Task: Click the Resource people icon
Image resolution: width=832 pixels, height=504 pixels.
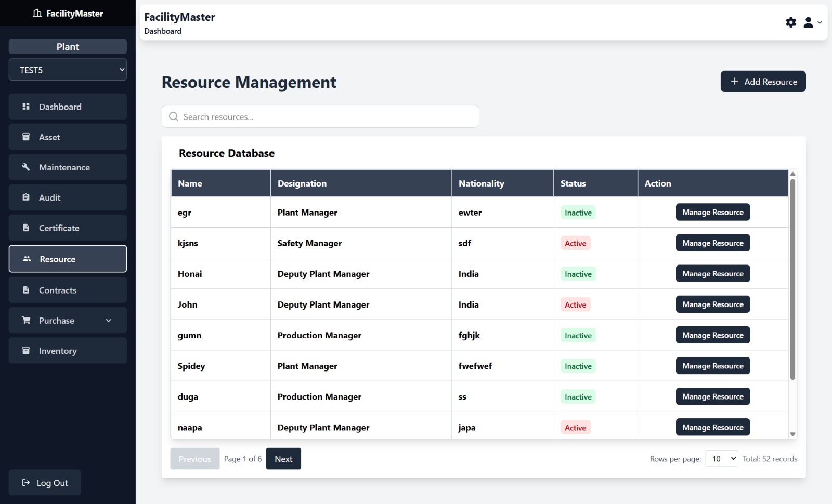Action: tap(25, 258)
